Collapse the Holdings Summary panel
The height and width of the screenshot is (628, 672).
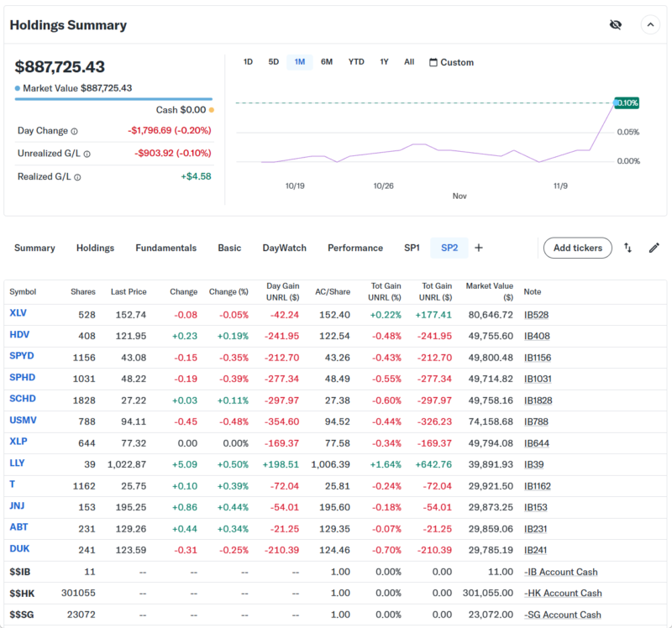click(x=650, y=25)
